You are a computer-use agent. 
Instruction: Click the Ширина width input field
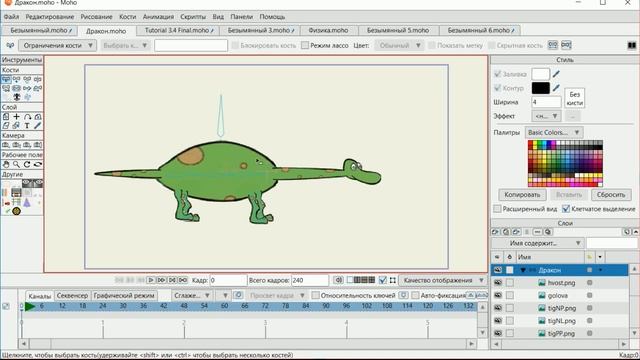pos(546,102)
